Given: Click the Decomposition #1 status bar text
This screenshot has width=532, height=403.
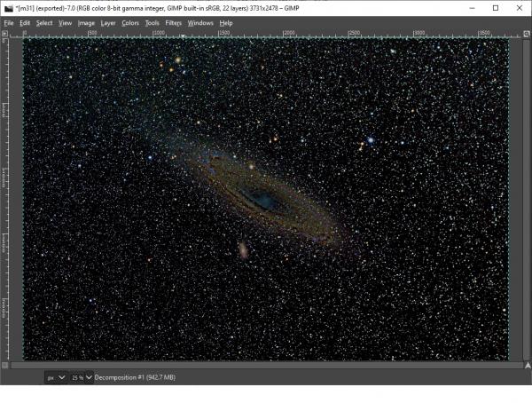Looking at the screenshot, I should [x=135, y=377].
